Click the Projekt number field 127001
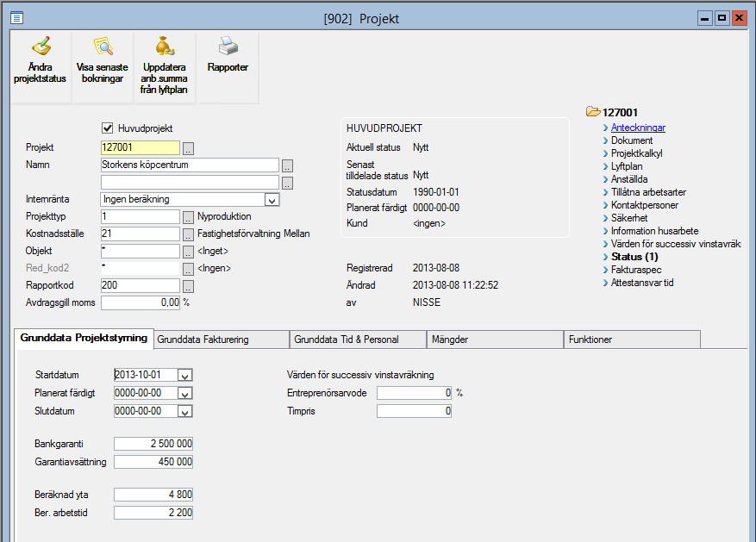Viewport: 756px width, 542px height. [141, 148]
